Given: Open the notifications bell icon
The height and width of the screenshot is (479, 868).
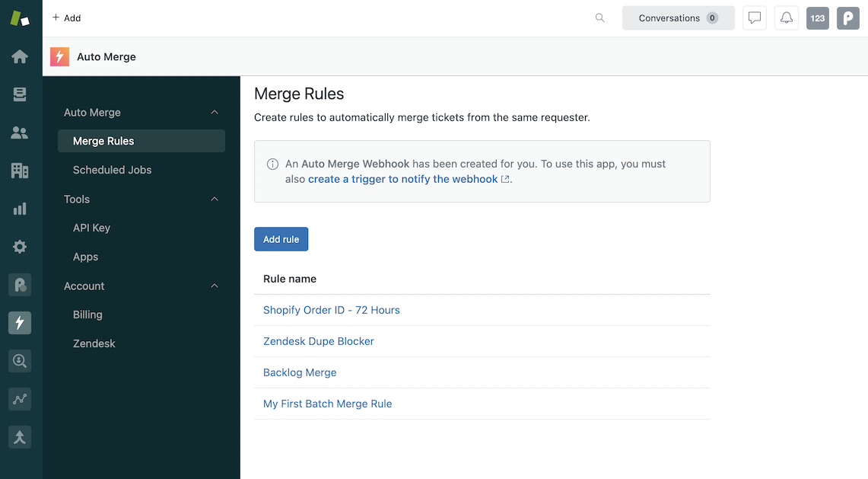Looking at the screenshot, I should point(786,18).
